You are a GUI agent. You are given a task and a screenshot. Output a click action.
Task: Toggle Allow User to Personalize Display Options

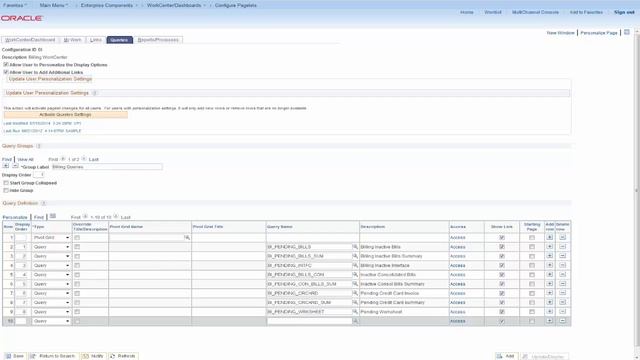[6, 64]
